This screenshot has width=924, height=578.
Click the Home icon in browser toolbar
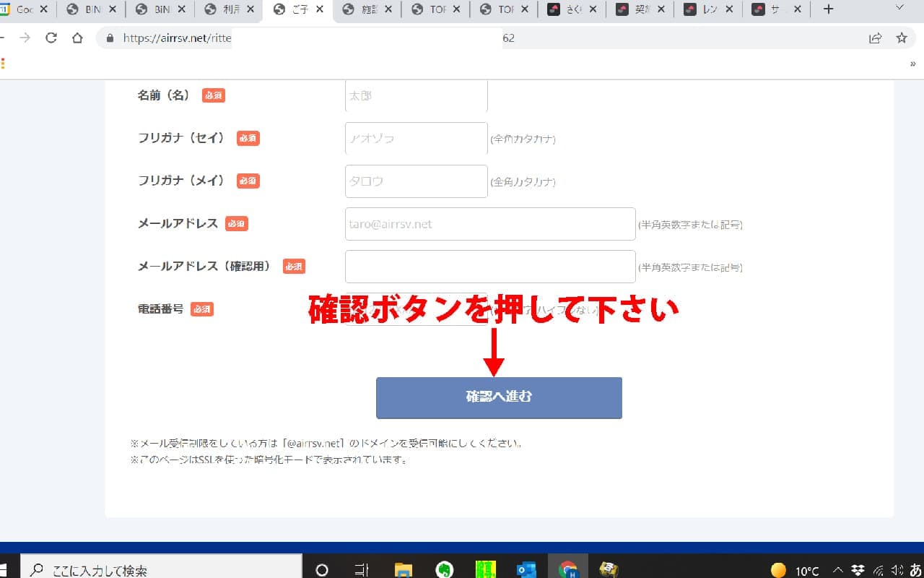point(77,38)
